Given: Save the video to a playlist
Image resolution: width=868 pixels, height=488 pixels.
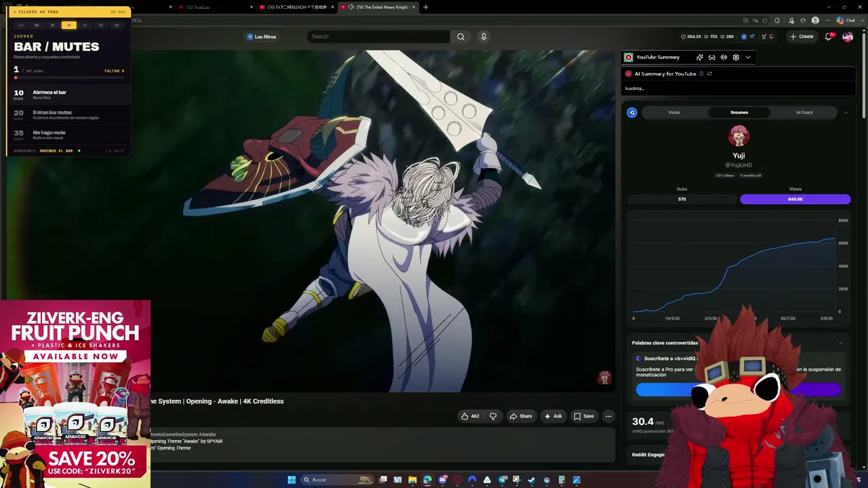Looking at the screenshot, I should pyautogui.click(x=584, y=416).
